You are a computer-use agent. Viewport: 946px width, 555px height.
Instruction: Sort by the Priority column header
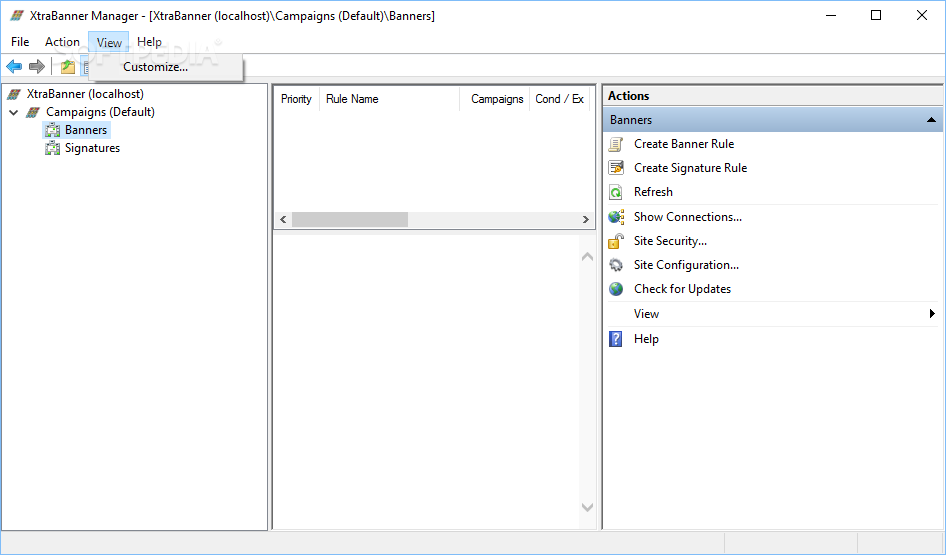pos(296,99)
